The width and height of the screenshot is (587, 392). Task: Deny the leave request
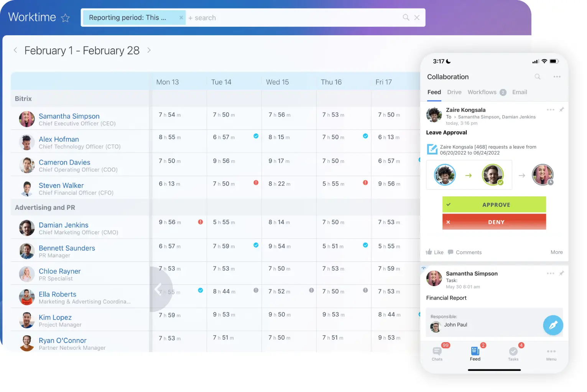pyautogui.click(x=494, y=222)
